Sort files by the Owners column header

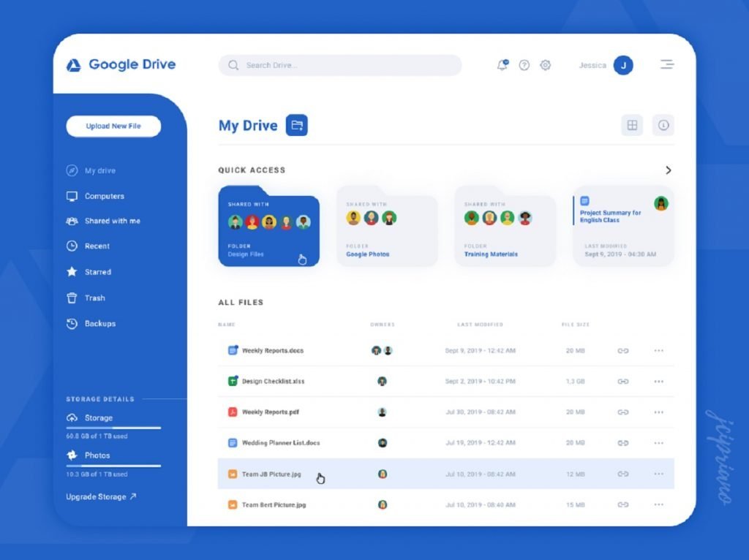coord(382,325)
